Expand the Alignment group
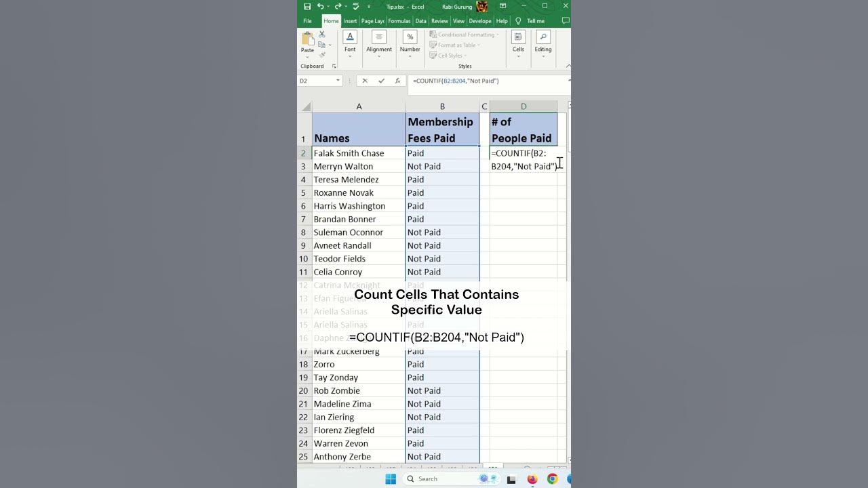The image size is (868, 488). click(379, 44)
